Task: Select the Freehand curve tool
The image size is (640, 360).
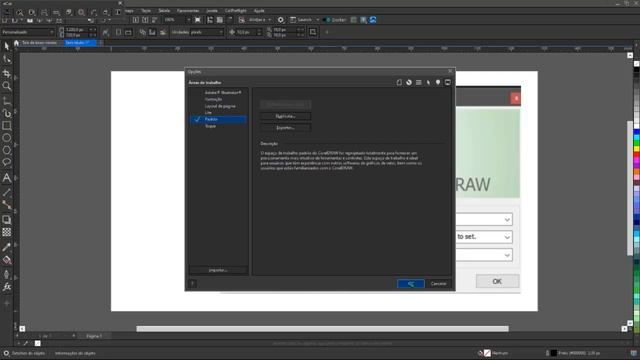Action: (7, 100)
